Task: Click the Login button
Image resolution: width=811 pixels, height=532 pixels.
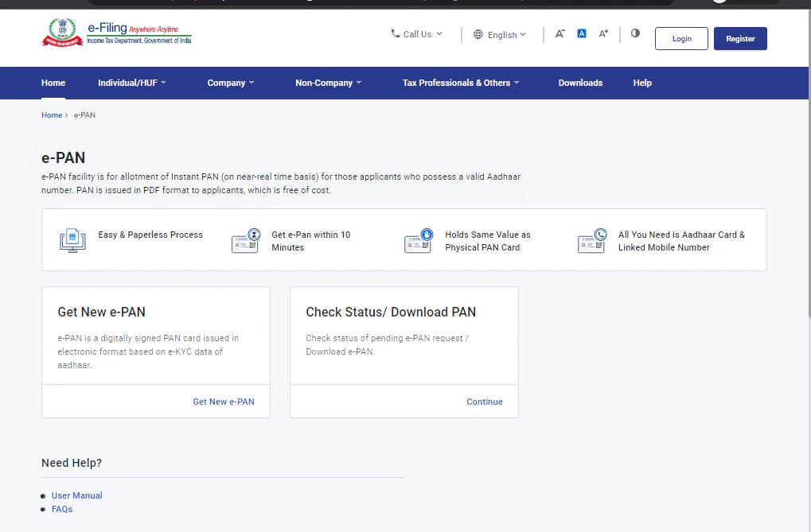Action: click(681, 39)
